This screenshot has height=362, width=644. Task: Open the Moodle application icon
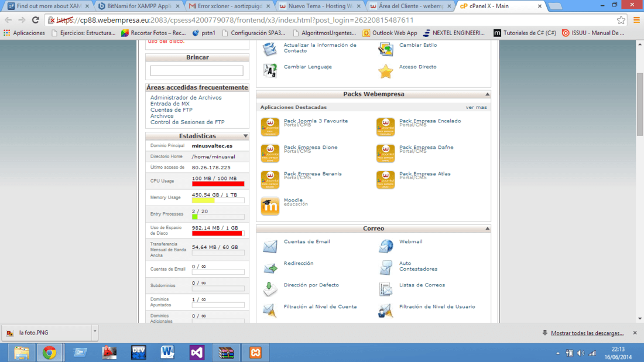[270, 206]
